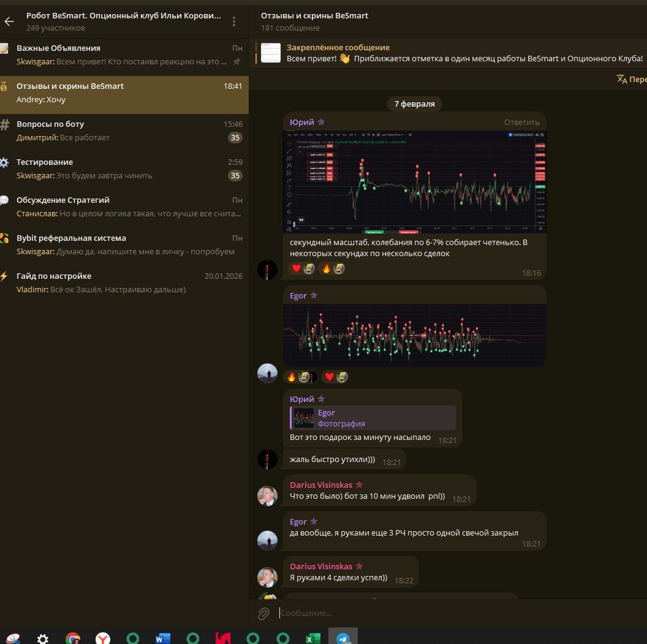Open Юрий's trading chart screenshot
The height and width of the screenshot is (644, 647).
coord(415,182)
